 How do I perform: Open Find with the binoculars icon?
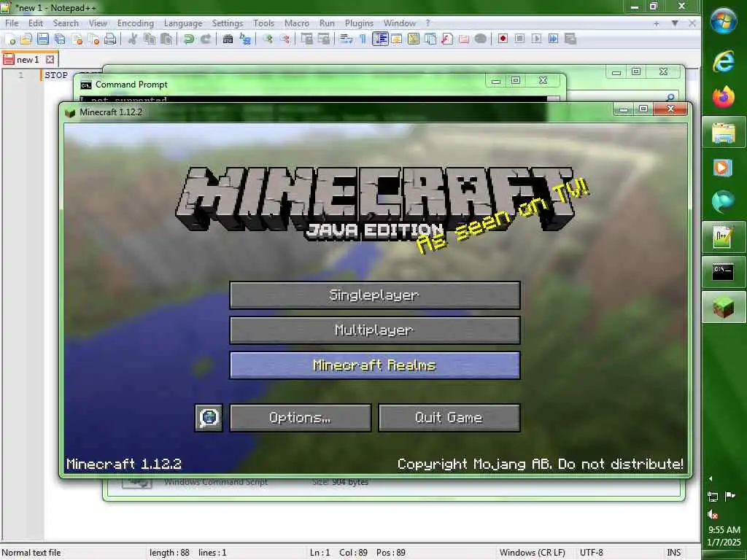228,39
